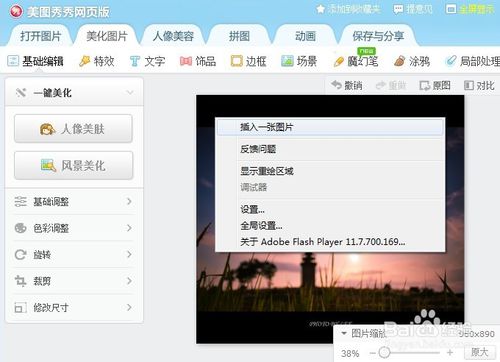The height and width of the screenshot is (362, 500).
Task: Choose 插入一张图片 from context menu
Action: (330, 127)
